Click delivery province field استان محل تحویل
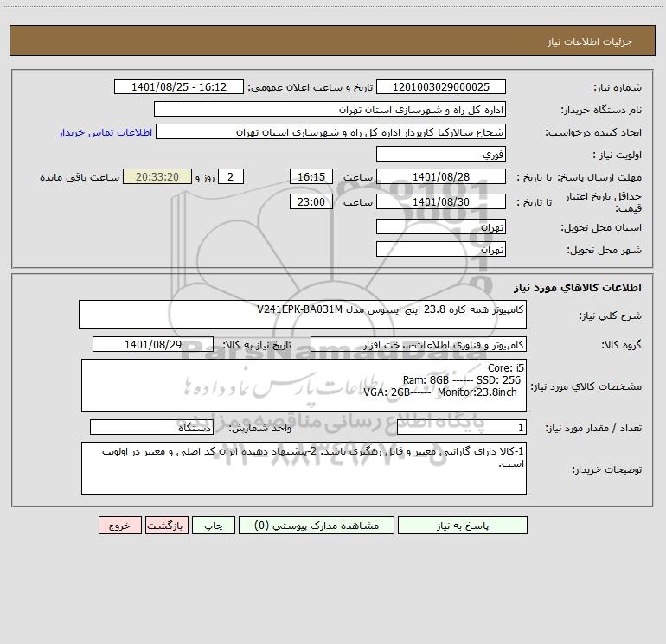Screen dimensions: 666x644 (x=441, y=226)
